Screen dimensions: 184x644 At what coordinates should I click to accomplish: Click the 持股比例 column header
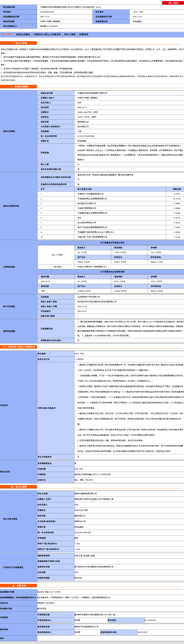[x=176, y=189]
